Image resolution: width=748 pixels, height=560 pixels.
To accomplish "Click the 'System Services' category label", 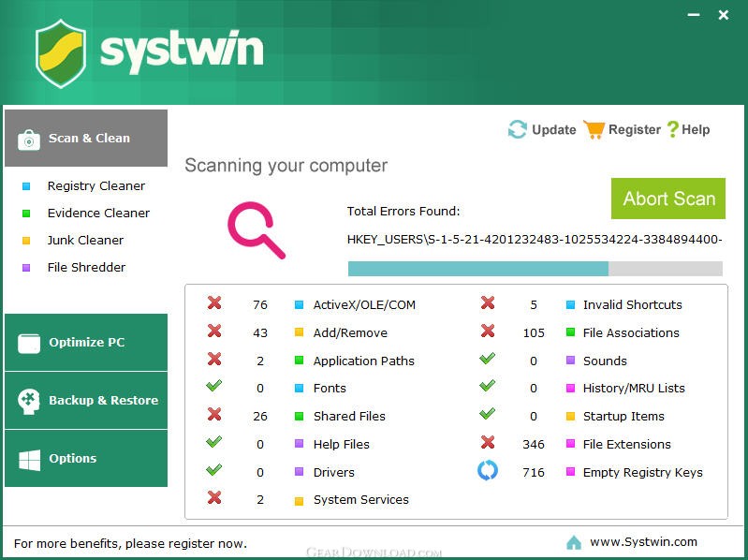I will point(361,500).
